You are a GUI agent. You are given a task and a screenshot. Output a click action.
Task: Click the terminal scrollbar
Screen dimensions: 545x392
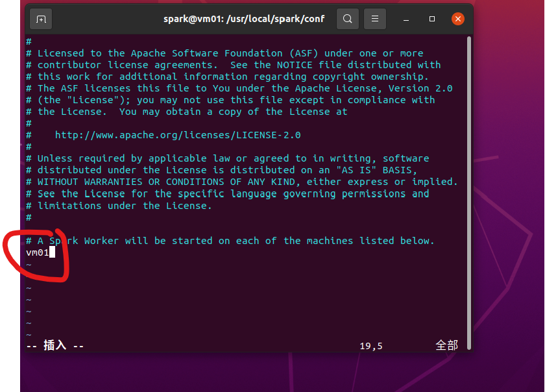pyautogui.click(x=469, y=193)
